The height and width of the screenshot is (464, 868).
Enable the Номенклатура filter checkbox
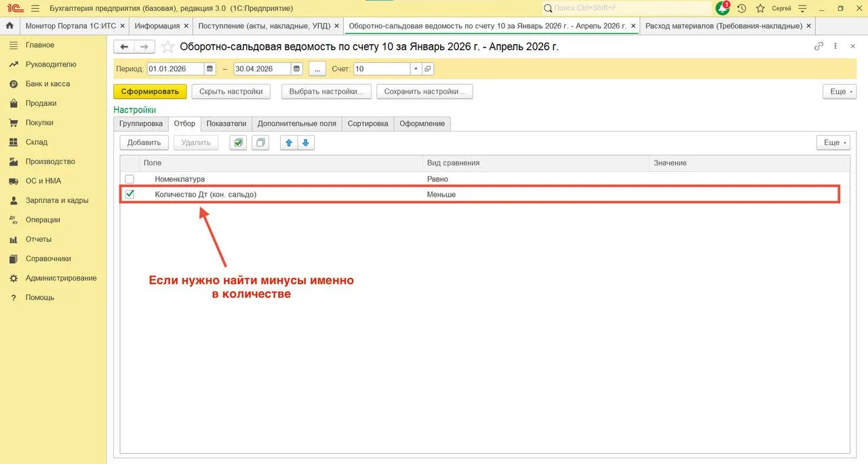tap(130, 180)
